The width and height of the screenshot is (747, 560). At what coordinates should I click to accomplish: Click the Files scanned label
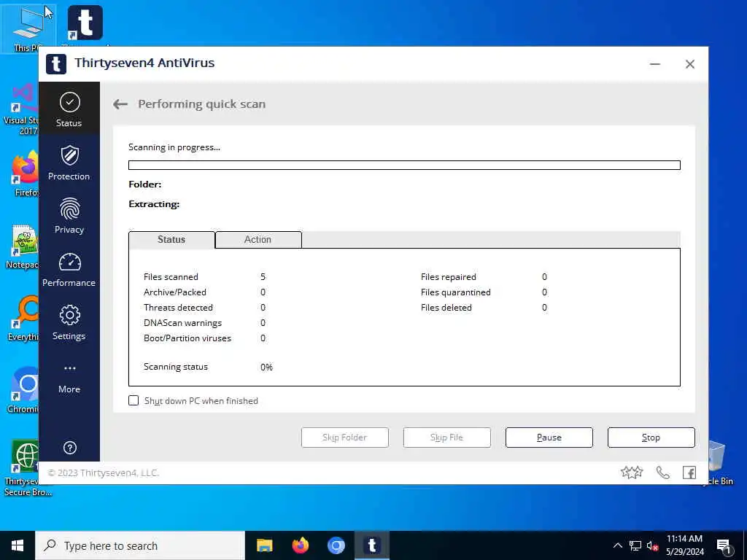tap(171, 276)
